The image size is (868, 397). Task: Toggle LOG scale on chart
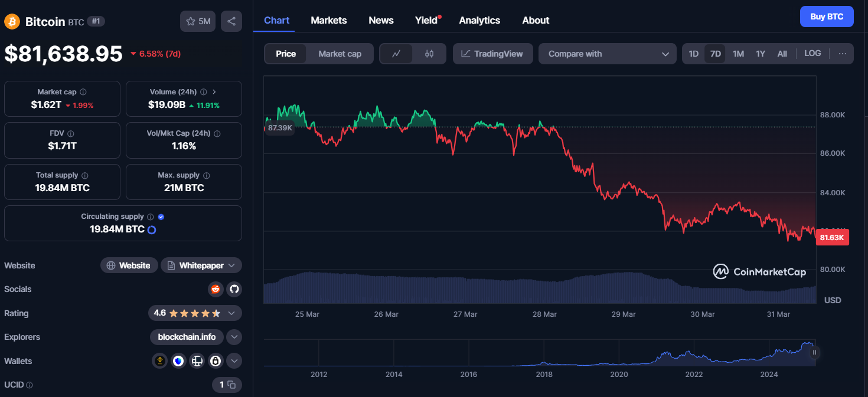(812, 54)
